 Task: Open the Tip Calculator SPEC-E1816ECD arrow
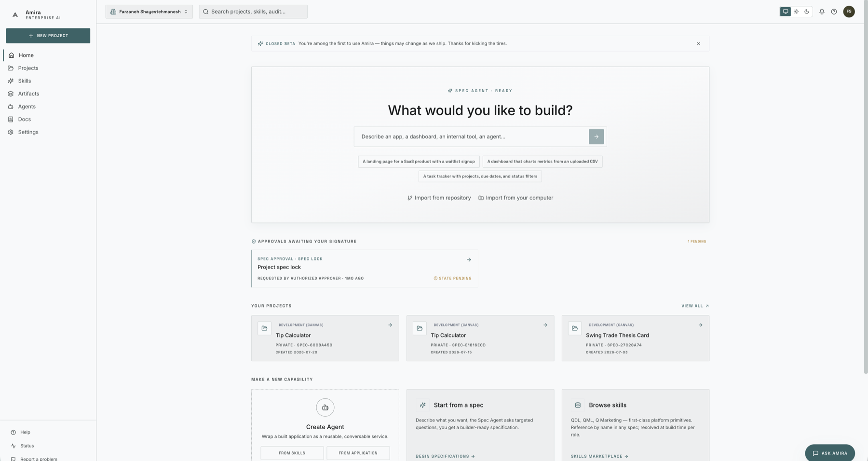545,325
